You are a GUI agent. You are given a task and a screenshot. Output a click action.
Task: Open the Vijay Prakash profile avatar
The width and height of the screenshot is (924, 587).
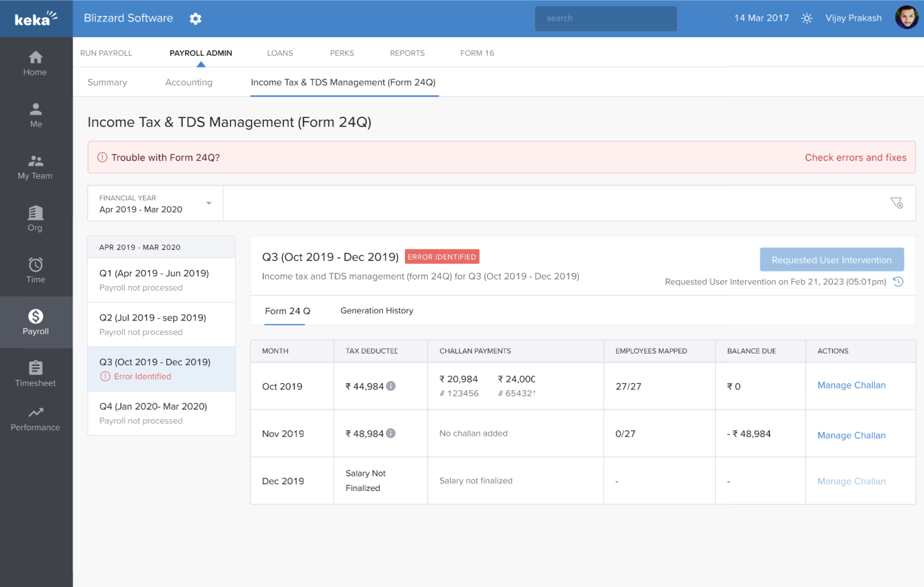click(x=906, y=18)
